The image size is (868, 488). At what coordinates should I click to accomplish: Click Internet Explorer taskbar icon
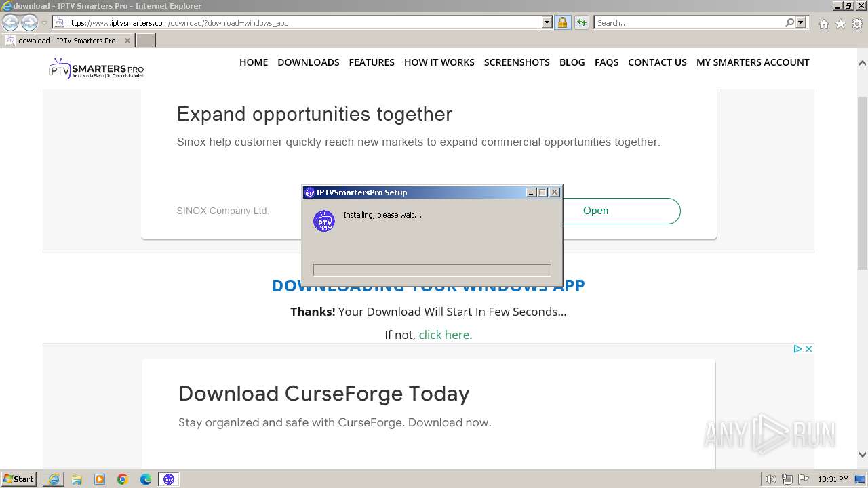[x=54, y=479]
